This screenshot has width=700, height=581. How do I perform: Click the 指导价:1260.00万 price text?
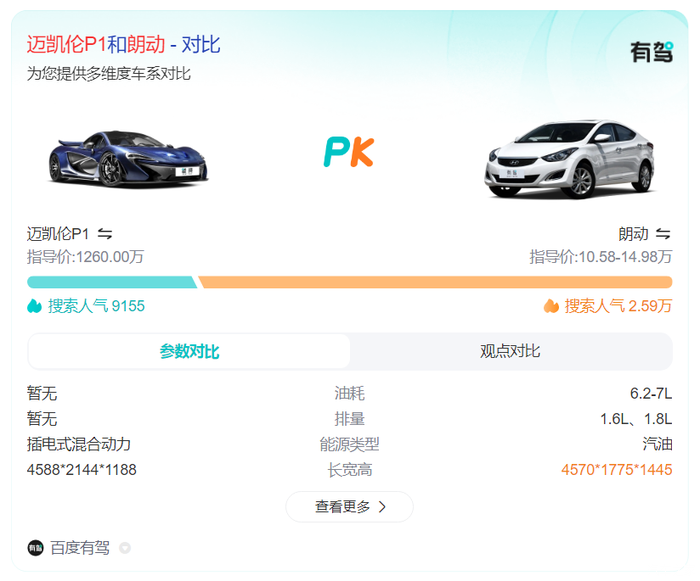(85, 257)
